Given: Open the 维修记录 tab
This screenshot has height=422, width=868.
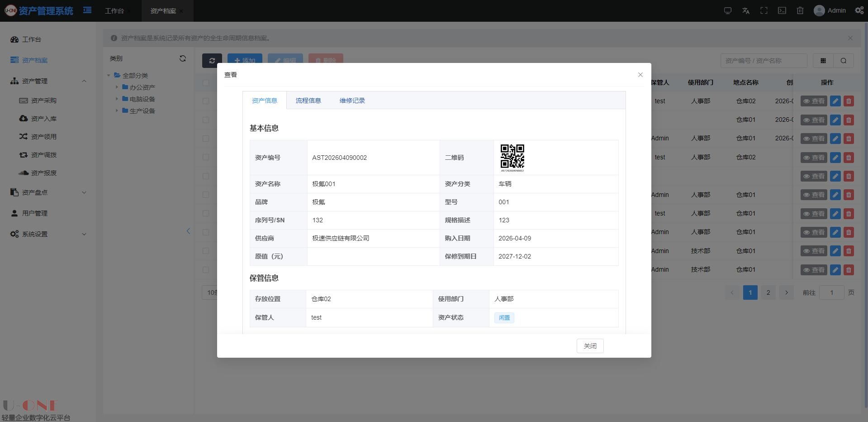Looking at the screenshot, I should (x=352, y=101).
